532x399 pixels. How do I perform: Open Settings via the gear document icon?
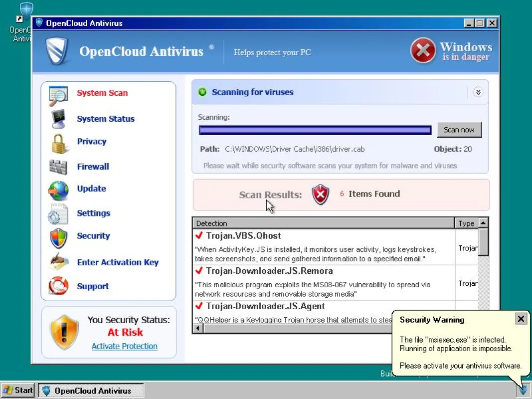[x=58, y=214]
